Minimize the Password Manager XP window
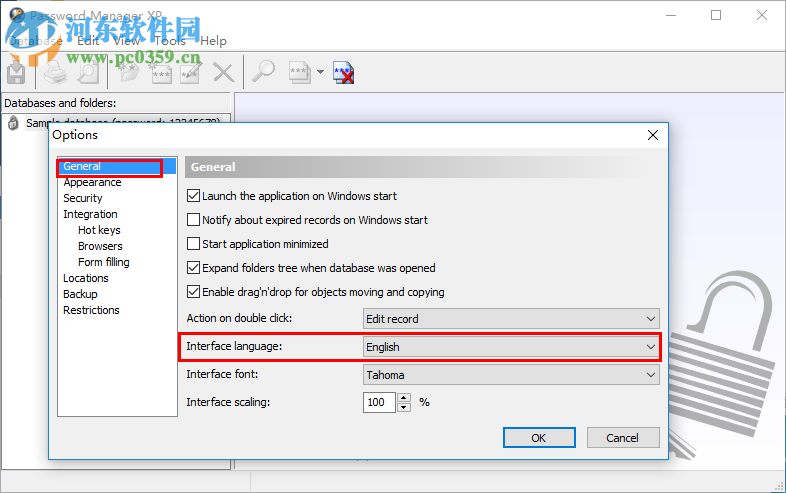 click(x=671, y=16)
